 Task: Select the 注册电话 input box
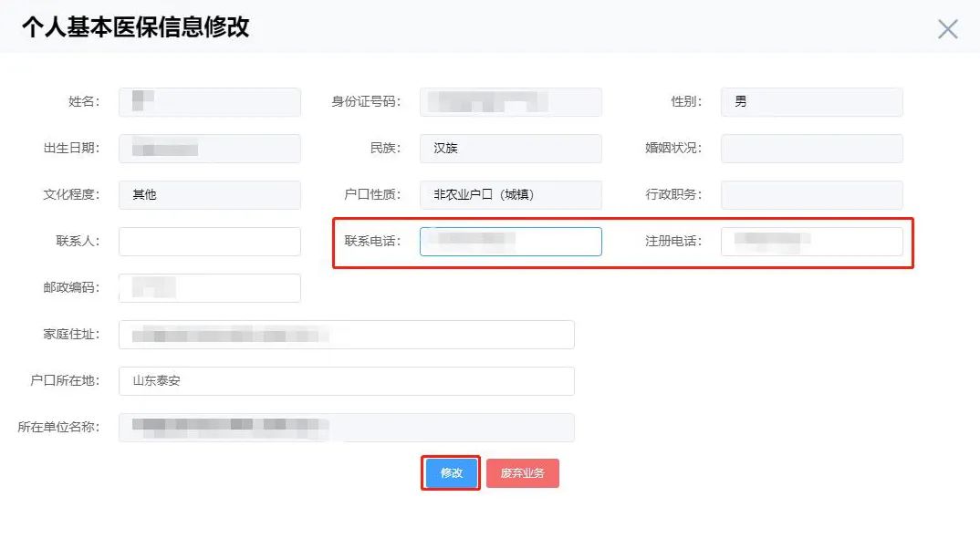pos(811,242)
